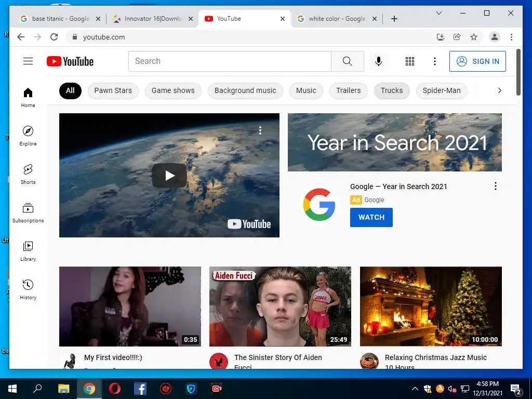The width and height of the screenshot is (532, 399).
Task: Click the Google G channel logo
Action: click(319, 205)
